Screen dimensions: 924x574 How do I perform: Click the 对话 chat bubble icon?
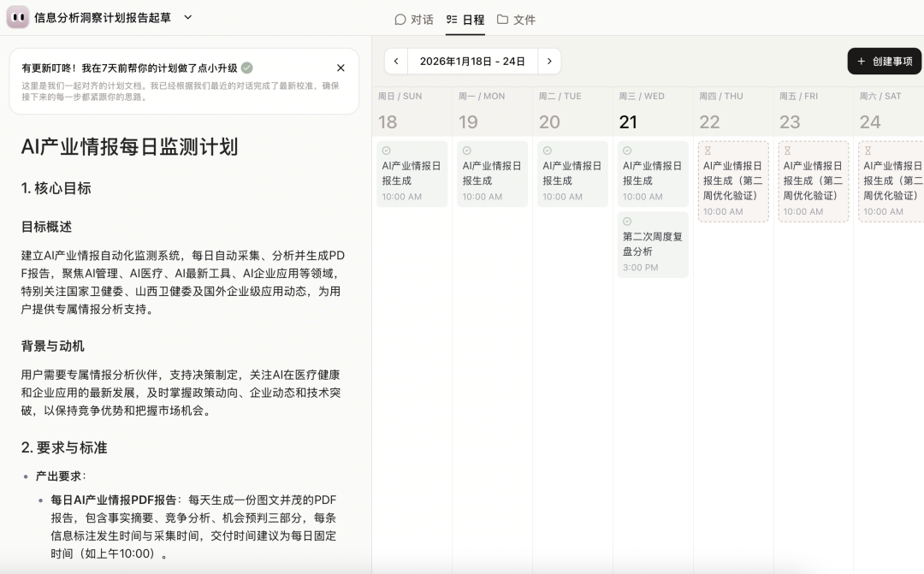(400, 20)
